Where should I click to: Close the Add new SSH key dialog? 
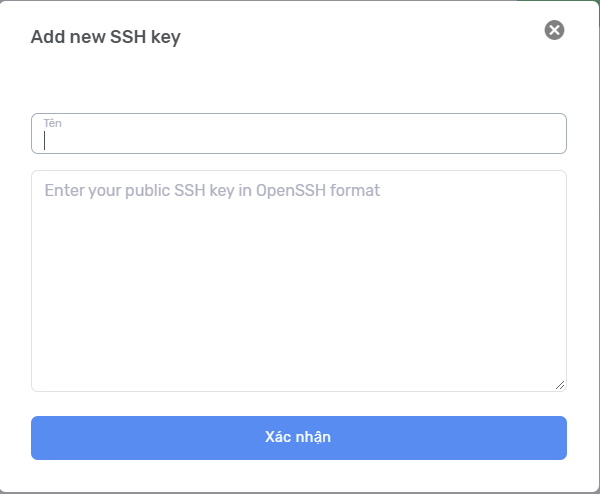pos(554,30)
